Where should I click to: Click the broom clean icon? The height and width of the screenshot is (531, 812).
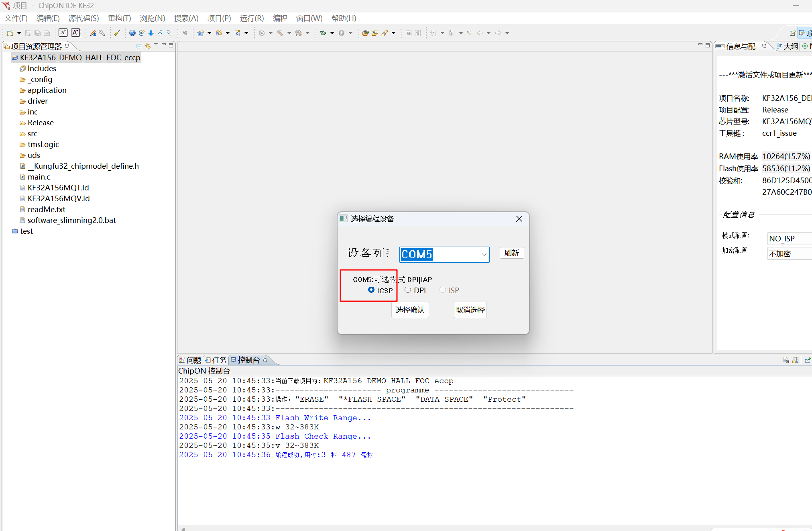[117, 33]
